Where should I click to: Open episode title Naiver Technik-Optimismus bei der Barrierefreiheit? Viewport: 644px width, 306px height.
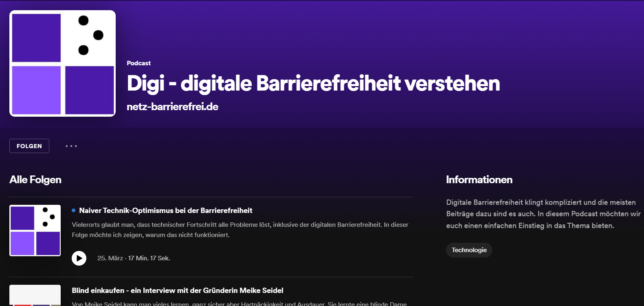166,211
